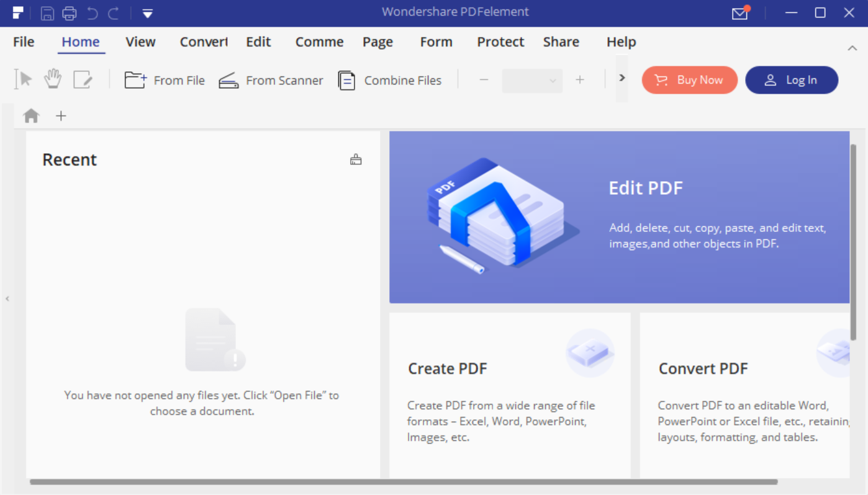Click the Undo arrow icon

92,13
